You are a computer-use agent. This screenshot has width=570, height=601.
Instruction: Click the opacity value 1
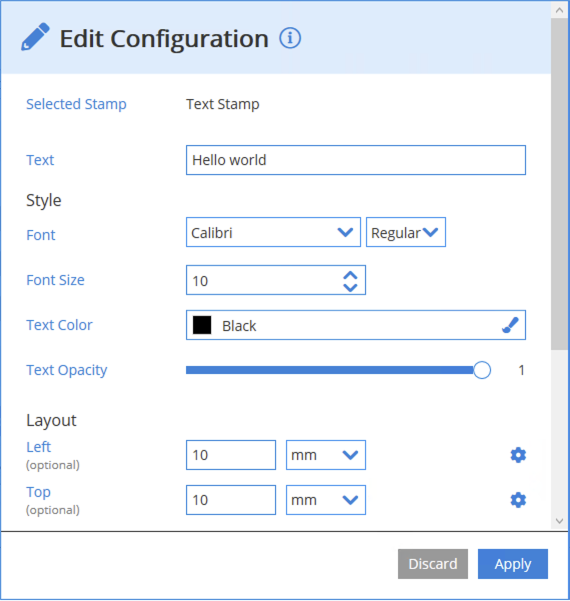click(x=521, y=370)
